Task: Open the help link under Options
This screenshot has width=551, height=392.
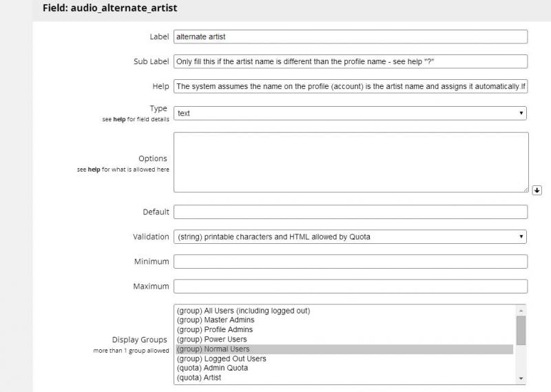Action: [x=94, y=169]
